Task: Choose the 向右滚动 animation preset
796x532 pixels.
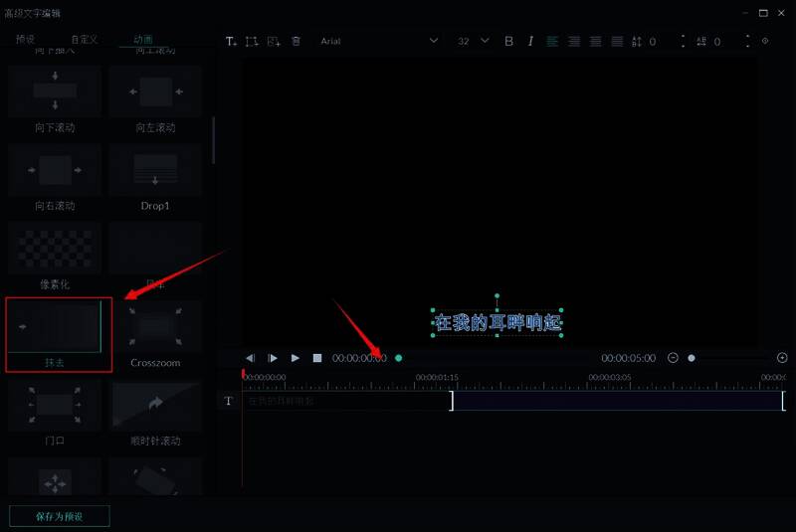Action: (55, 178)
